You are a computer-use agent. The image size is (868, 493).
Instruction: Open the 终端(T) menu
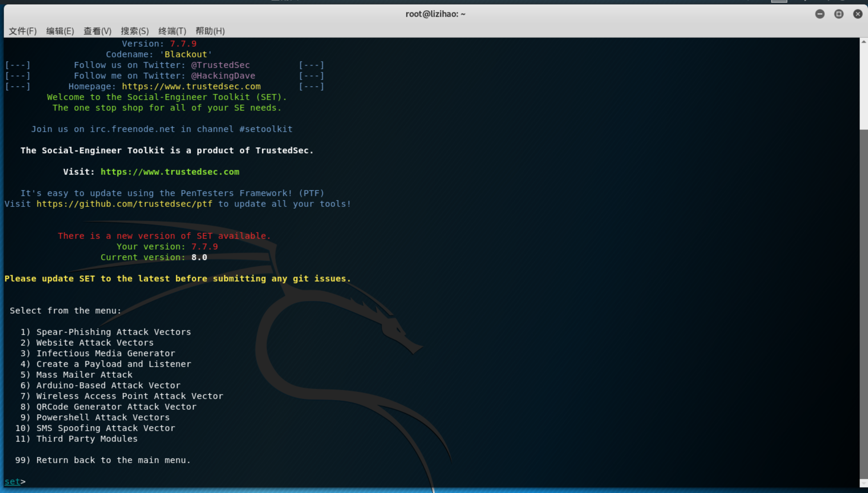172,31
